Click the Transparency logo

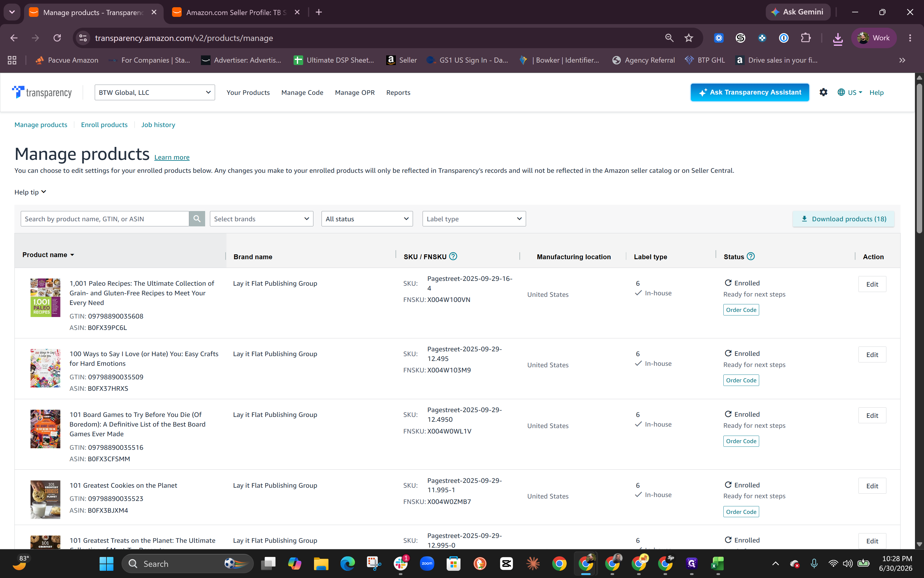(42, 92)
